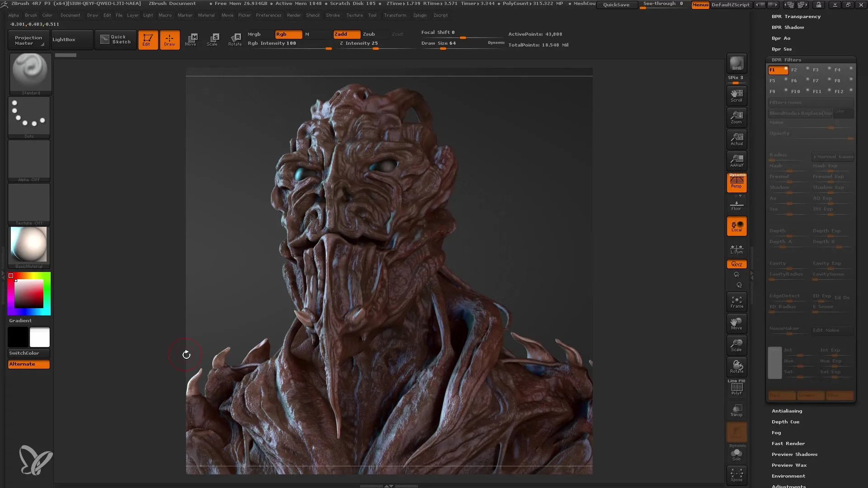Click the active red color swatch

coord(11,275)
